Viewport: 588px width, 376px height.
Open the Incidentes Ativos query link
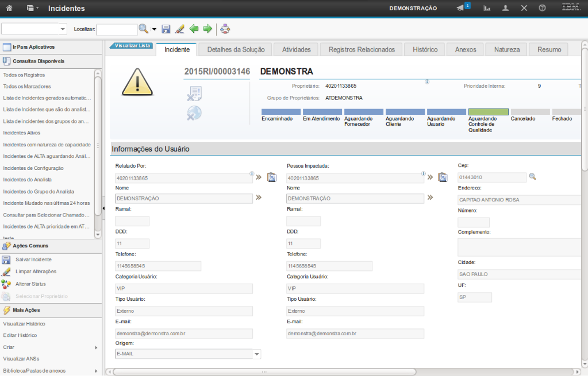coord(22,133)
